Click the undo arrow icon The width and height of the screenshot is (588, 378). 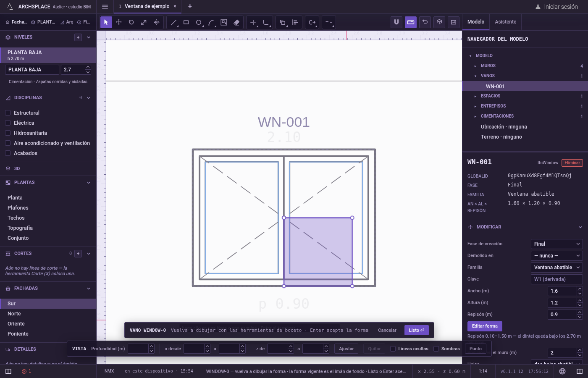(x=425, y=22)
